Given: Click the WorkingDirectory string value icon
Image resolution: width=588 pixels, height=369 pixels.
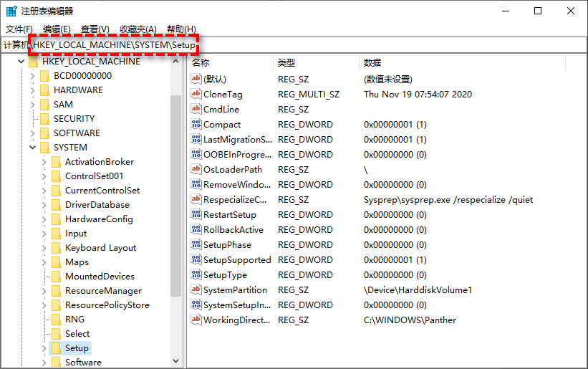Looking at the screenshot, I should tap(196, 320).
